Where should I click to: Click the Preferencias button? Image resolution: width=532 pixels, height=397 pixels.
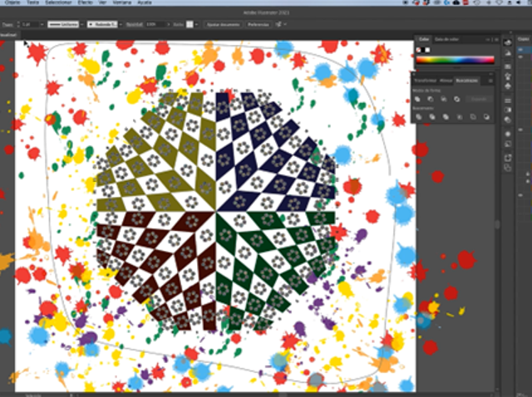click(x=259, y=24)
